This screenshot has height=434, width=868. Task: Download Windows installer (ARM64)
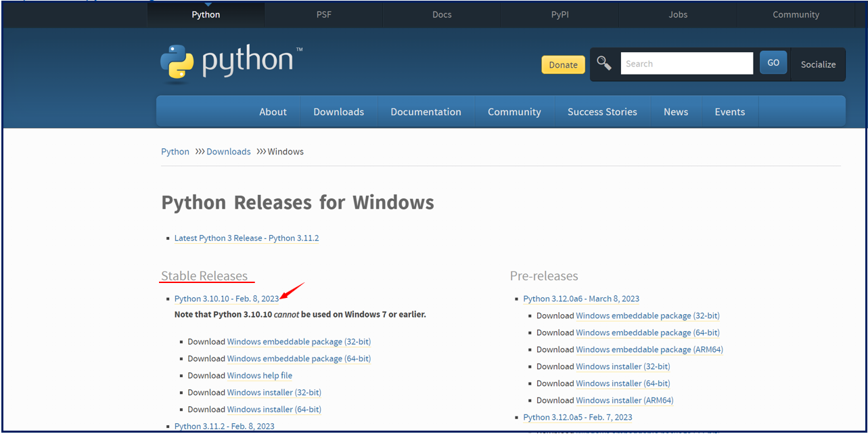(x=625, y=401)
